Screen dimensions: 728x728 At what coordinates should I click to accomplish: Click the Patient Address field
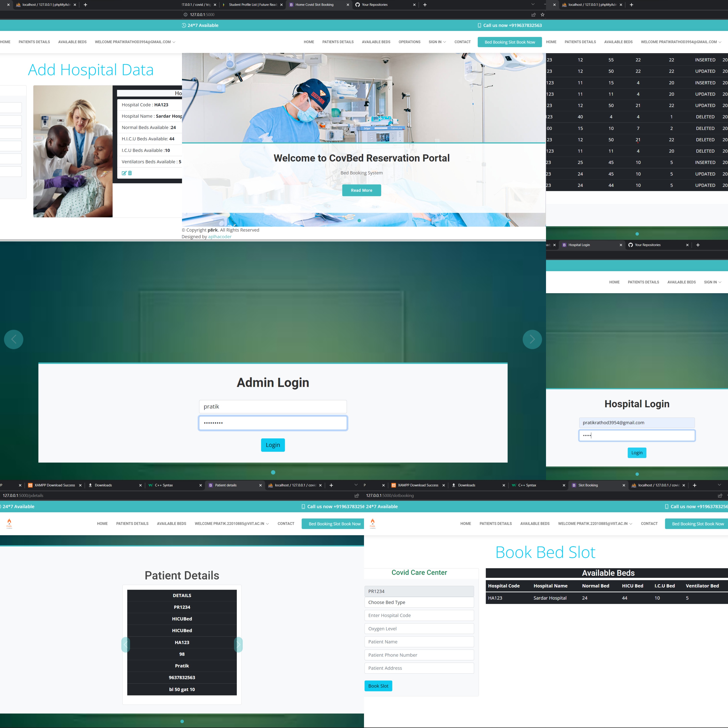[x=419, y=668]
